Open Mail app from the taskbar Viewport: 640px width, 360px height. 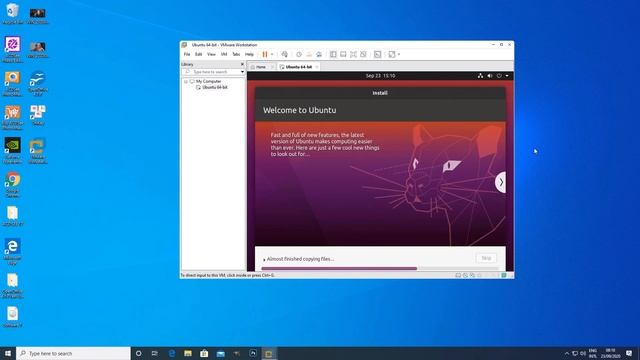[220, 353]
